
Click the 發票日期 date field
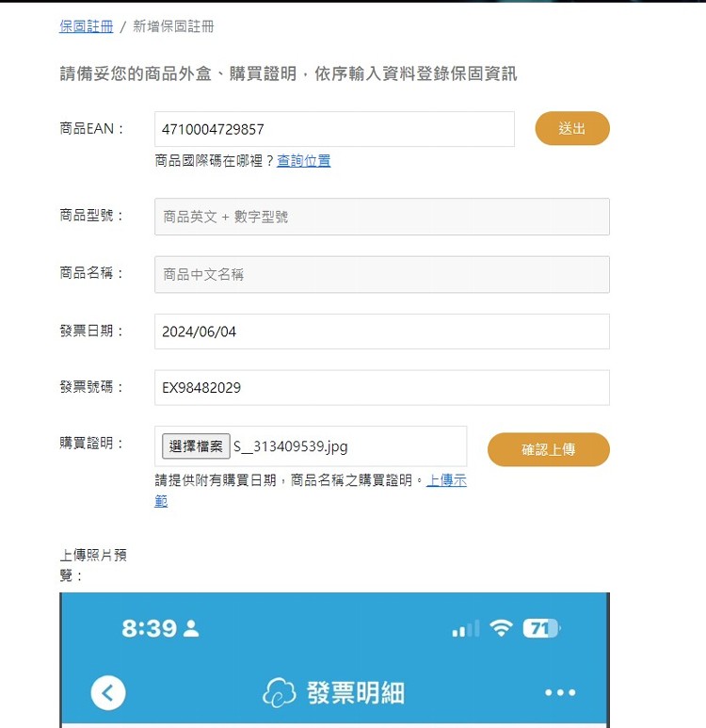coord(382,332)
